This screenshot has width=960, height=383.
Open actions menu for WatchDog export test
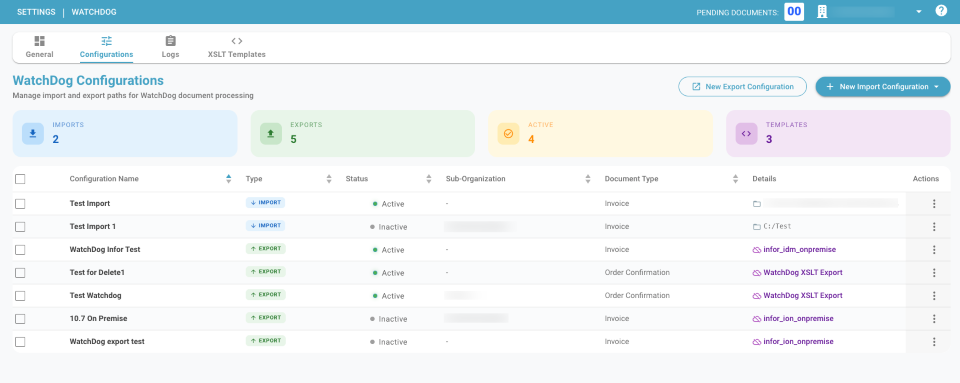click(x=934, y=341)
